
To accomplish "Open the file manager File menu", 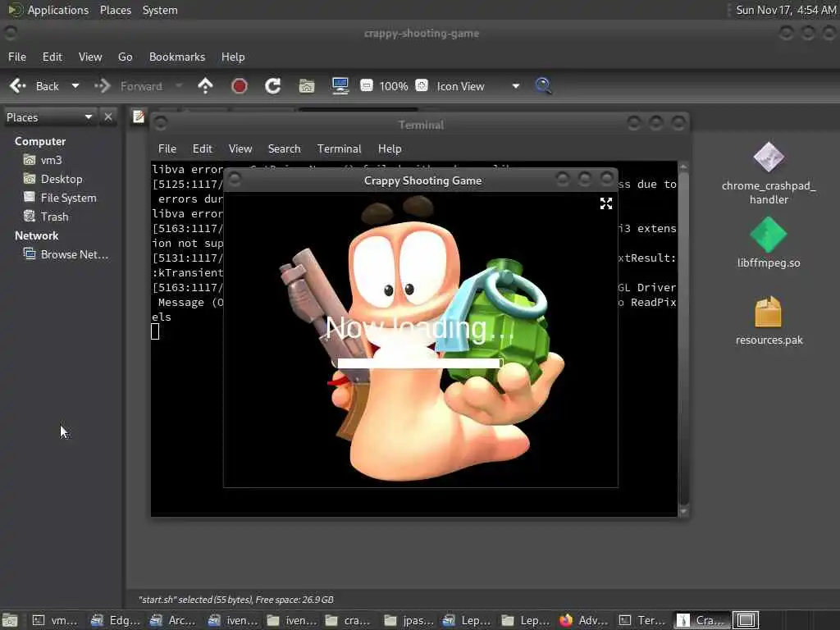I will coord(17,57).
